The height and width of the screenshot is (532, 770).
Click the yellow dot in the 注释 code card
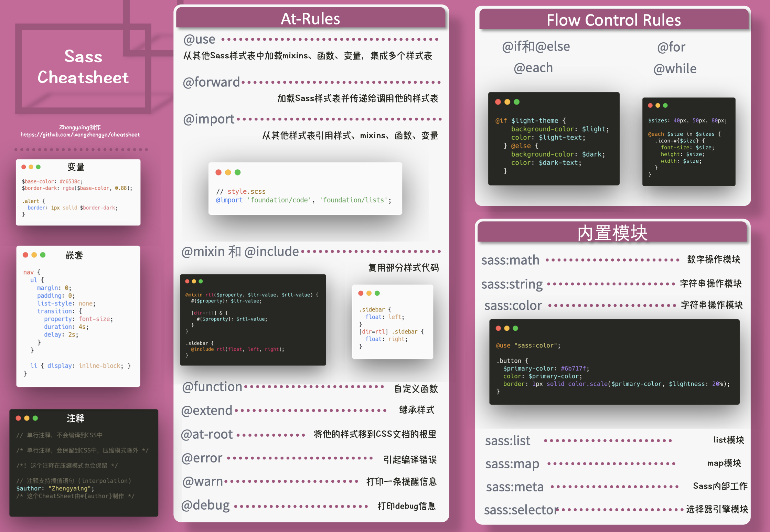27,418
